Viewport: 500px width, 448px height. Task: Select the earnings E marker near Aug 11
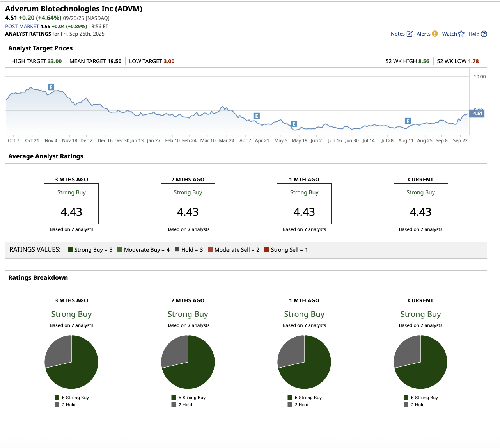408,121
